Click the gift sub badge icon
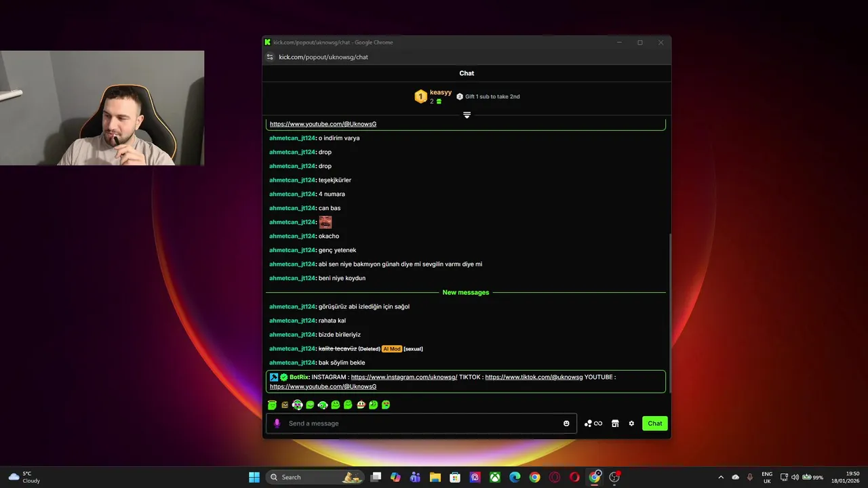Screen dimensions: 868x488 (460, 96)
